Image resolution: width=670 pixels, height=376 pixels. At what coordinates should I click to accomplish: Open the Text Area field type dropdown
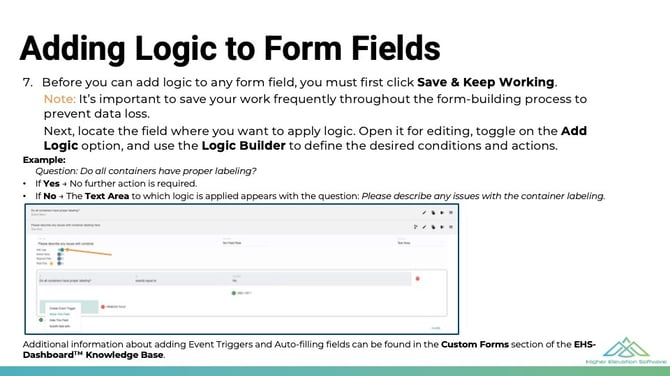pos(420,242)
